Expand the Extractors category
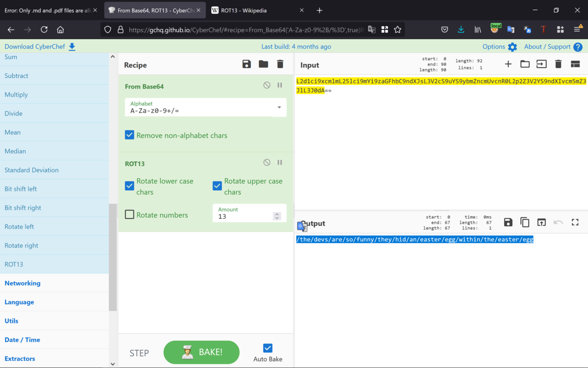The width and height of the screenshot is (588, 368). click(x=54, y=359)
